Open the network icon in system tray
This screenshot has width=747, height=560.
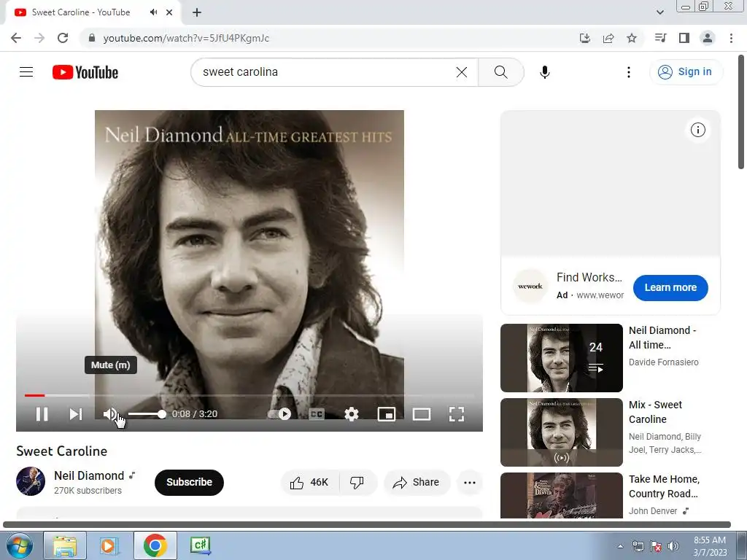pos(638,546)
